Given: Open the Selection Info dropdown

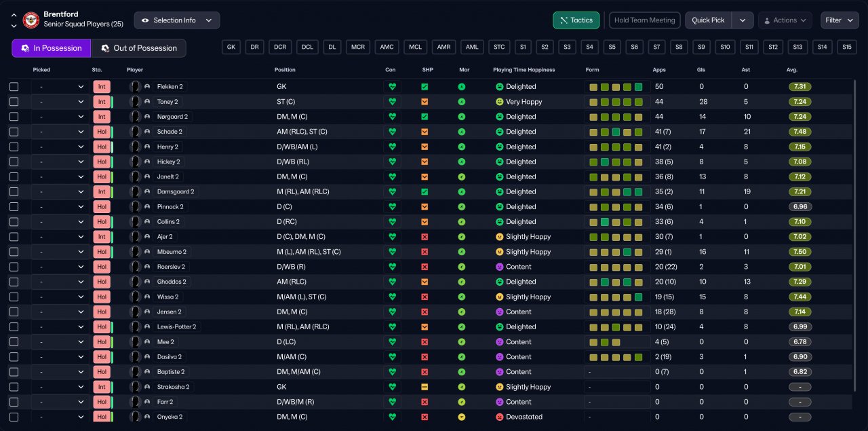Looking at the screenshot, I should click(177, 20).
